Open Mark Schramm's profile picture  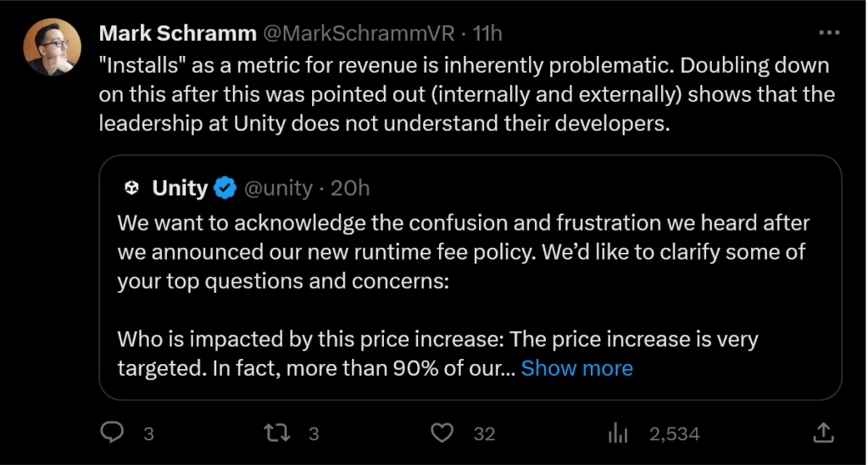click(x=52, y=48)
